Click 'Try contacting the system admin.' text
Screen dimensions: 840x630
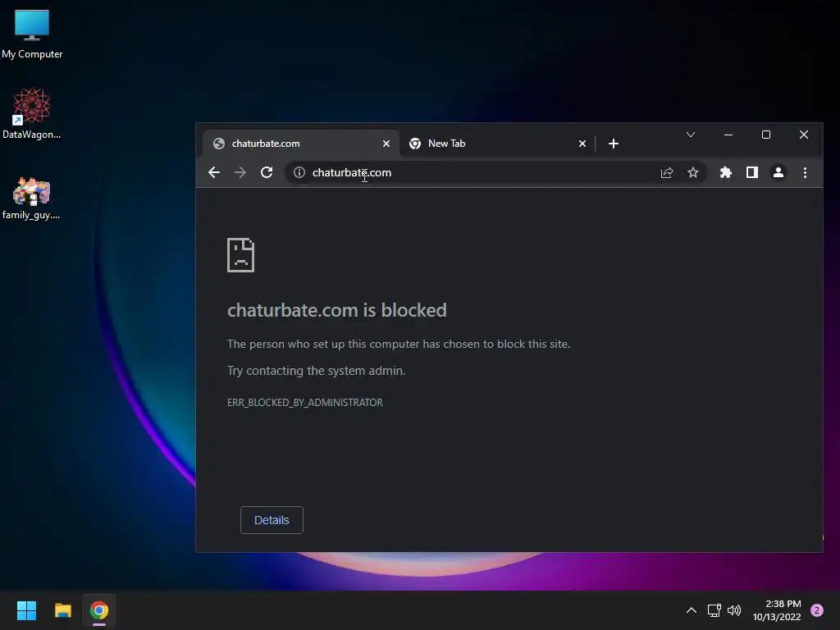pos(317,371)
